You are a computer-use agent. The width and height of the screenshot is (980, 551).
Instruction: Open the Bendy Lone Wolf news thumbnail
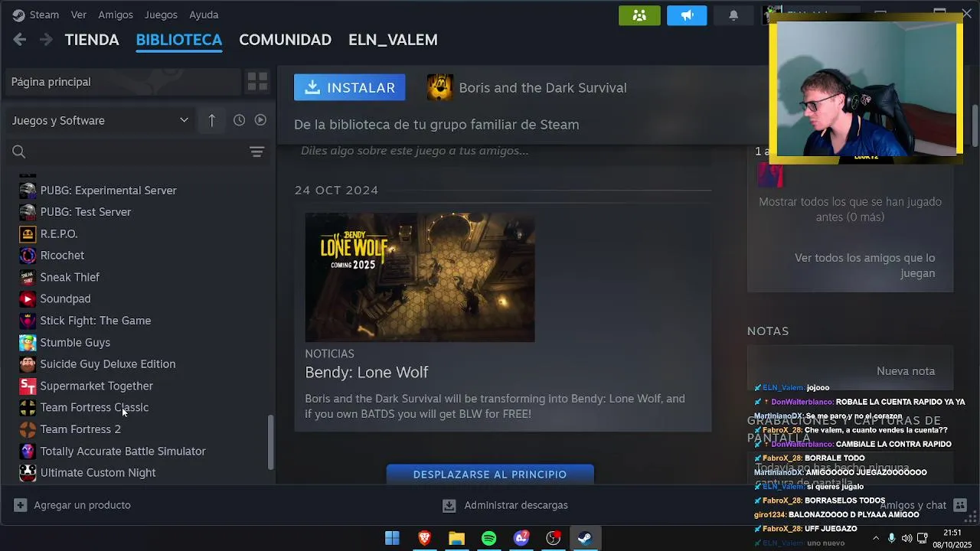point(420,277)
